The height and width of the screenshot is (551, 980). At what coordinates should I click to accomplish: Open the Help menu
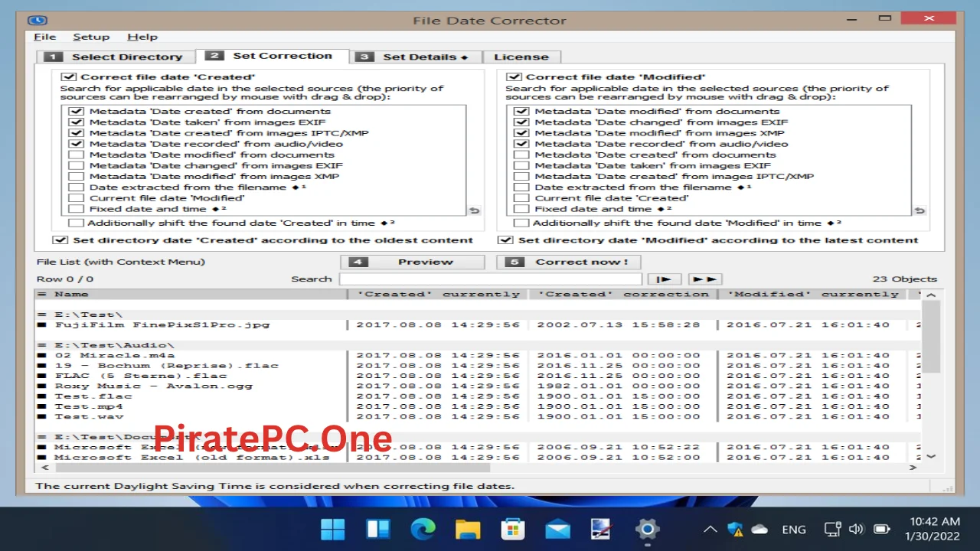(142, 37)
